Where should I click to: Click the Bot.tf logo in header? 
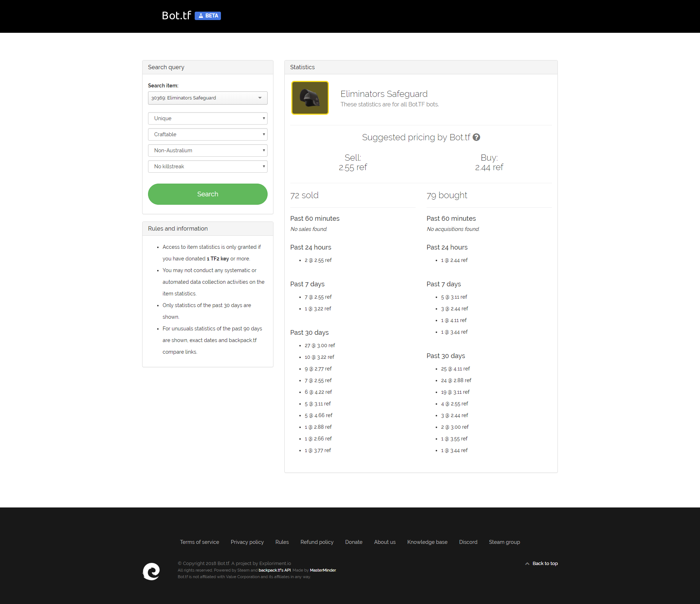click(176, 15)
